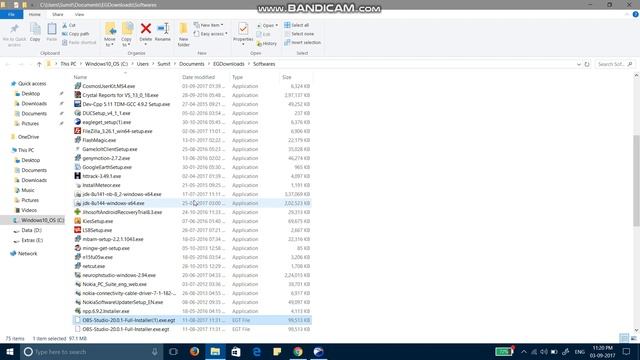Click the History ribbon command
The image size is (640, 360).
pos(267,43)
